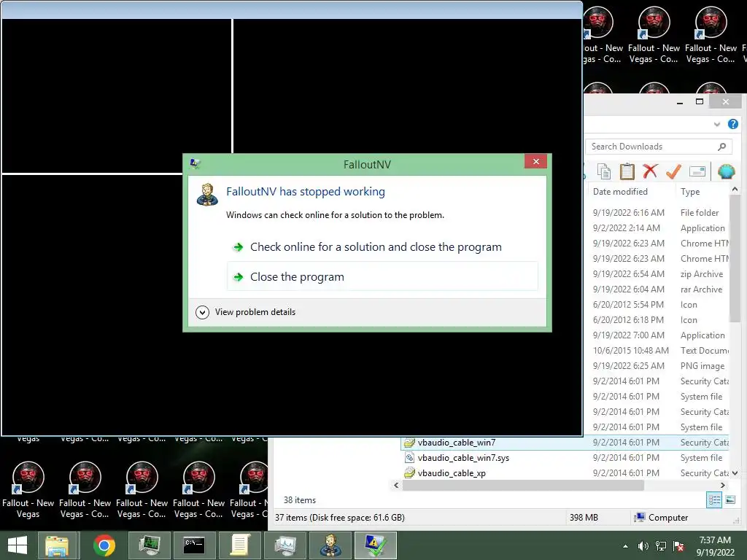Click the date '9/2/2022 2:14 AM' row
Screen dimensions: 747x560
(626, 227)
